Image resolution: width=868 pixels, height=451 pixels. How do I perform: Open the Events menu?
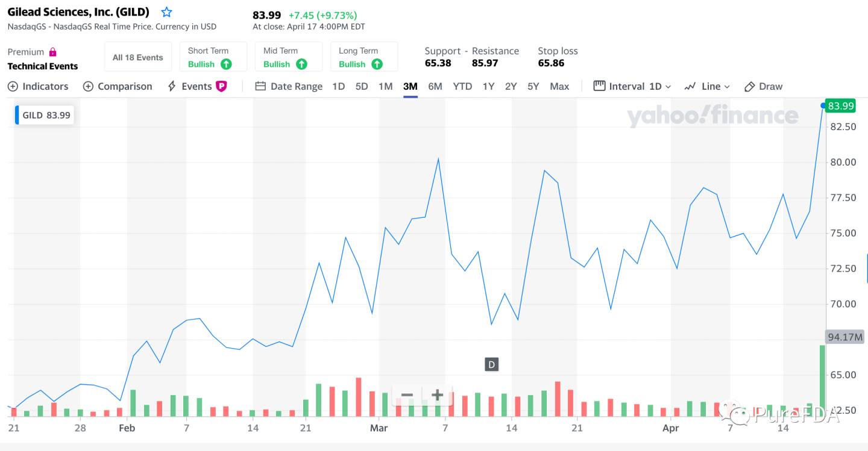pyautogui.click(x=197, y=87)
